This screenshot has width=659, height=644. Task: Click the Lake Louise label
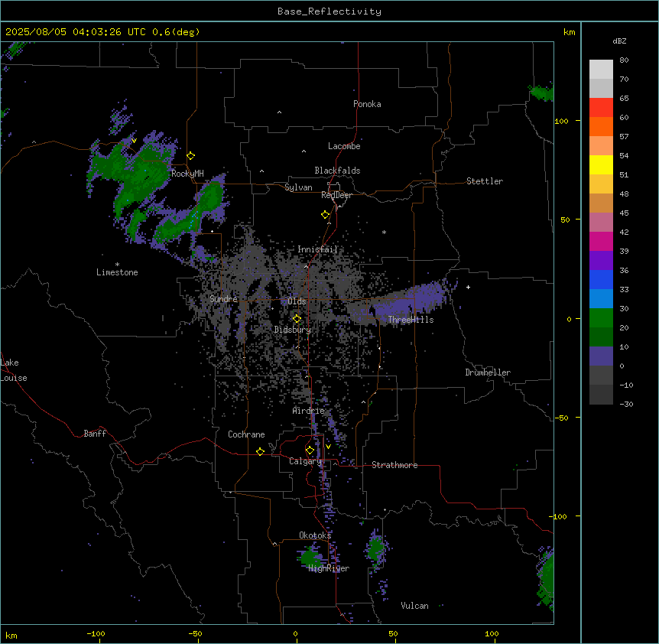tap(14, 370)
